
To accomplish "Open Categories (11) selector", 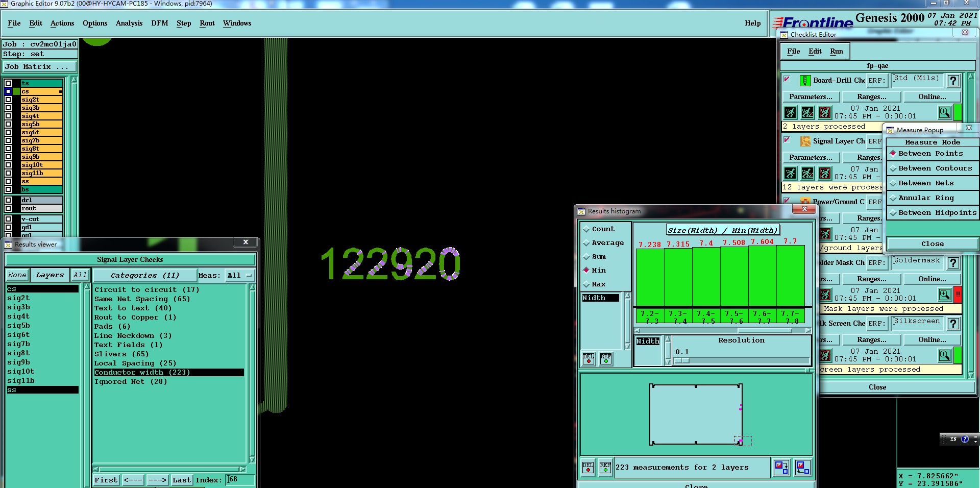I will (x=145, y=276).
